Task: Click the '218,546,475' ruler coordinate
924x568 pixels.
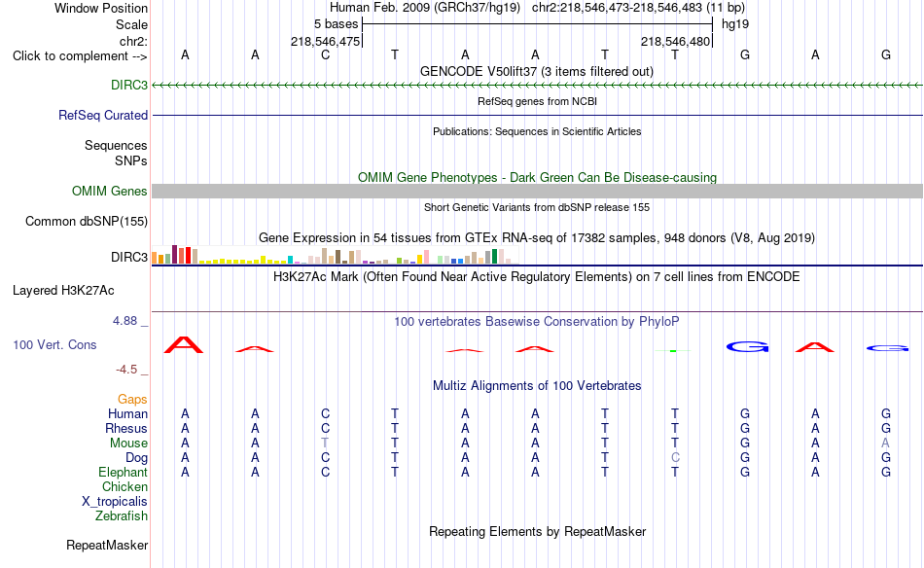Action: tap(325, 42)
